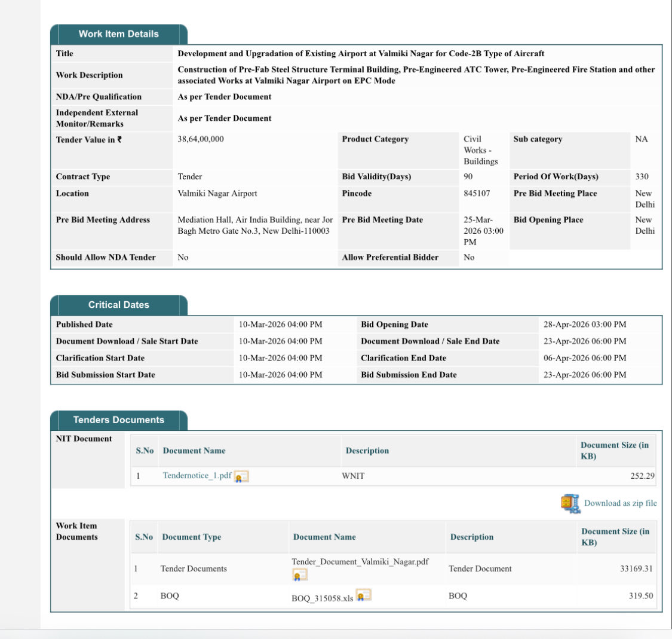The width and height of the screenshot is (672, 639).
Task: Click the certificate icon under Tender_Document_Valmiki_Nagar.pdf
Action: click(300, 574)
